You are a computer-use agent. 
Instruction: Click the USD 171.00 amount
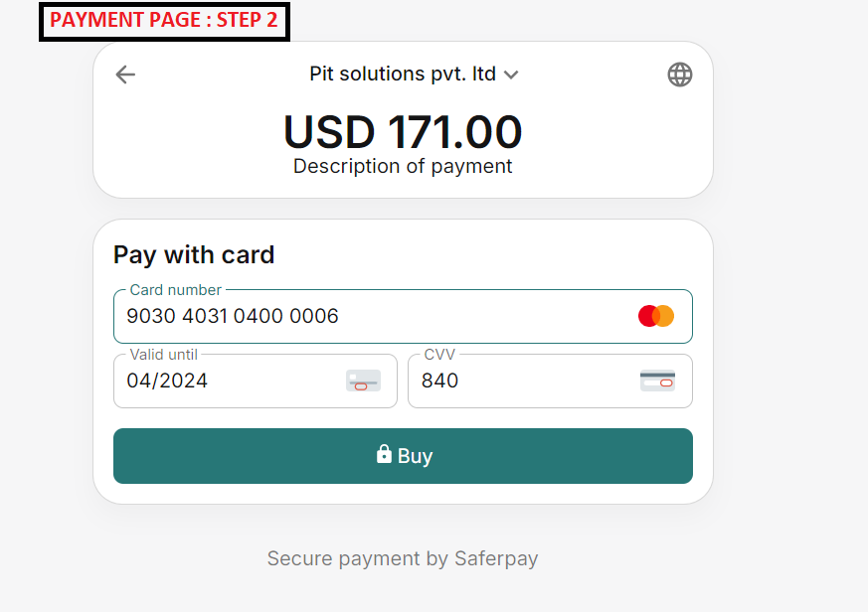[x=403, y=132]
